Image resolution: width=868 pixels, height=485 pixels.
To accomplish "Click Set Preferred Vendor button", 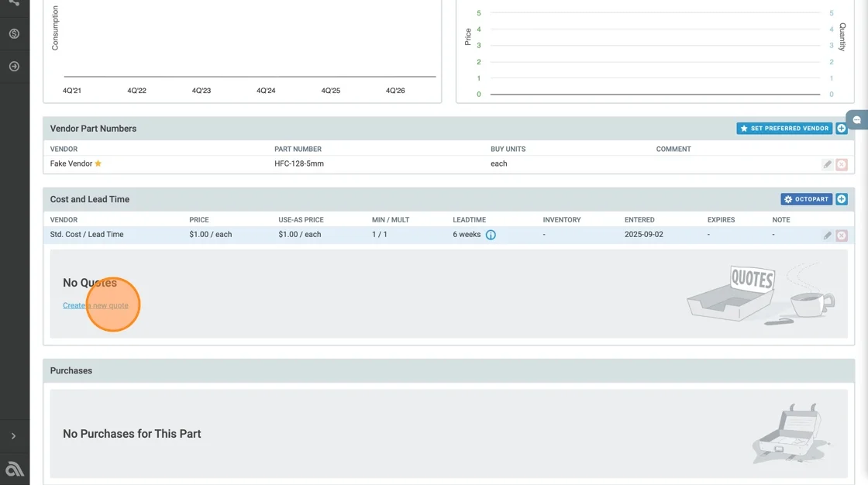I will 784,129.
